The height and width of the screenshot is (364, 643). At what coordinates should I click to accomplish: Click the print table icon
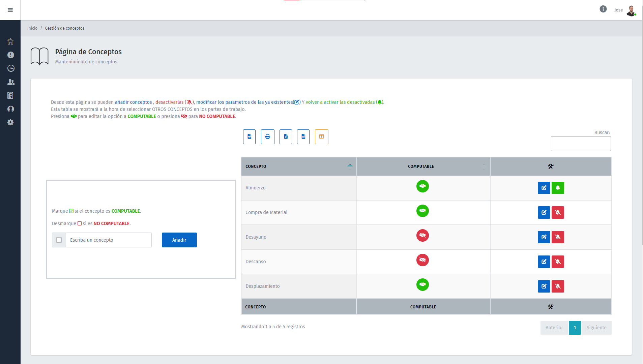pos(267,137)
